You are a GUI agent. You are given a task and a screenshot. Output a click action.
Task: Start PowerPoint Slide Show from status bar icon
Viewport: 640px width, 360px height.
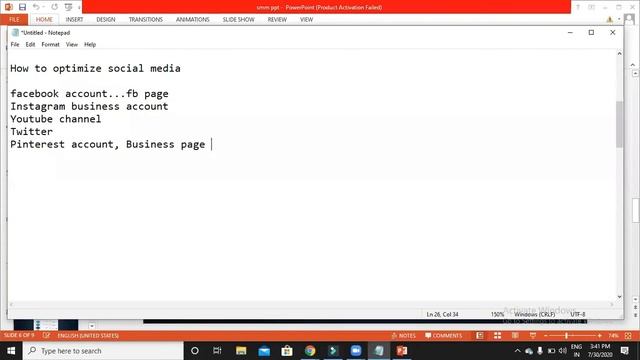click(533, 336)
